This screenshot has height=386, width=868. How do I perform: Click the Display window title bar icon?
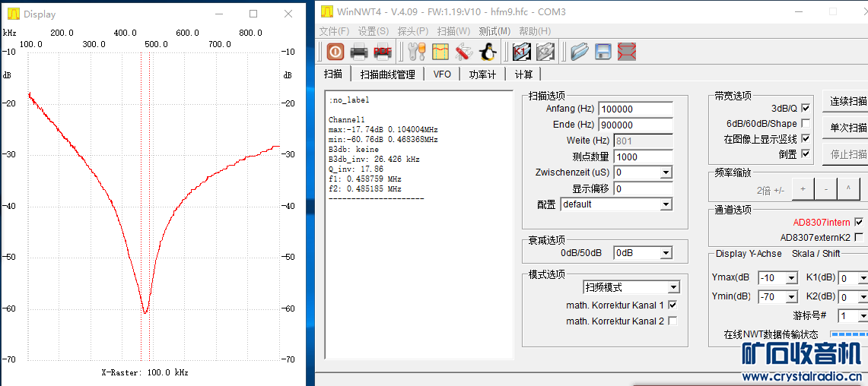click(13, 14)
